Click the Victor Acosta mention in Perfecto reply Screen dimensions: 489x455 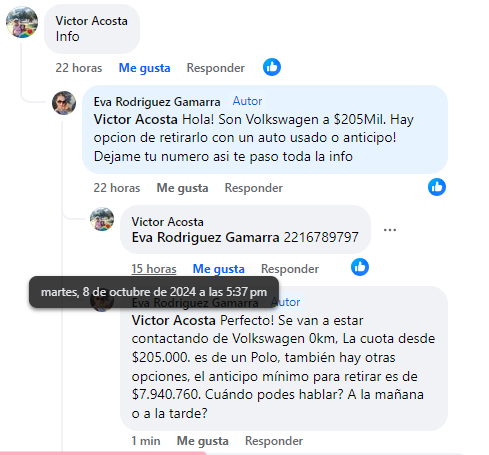click(x=174, y=320)
